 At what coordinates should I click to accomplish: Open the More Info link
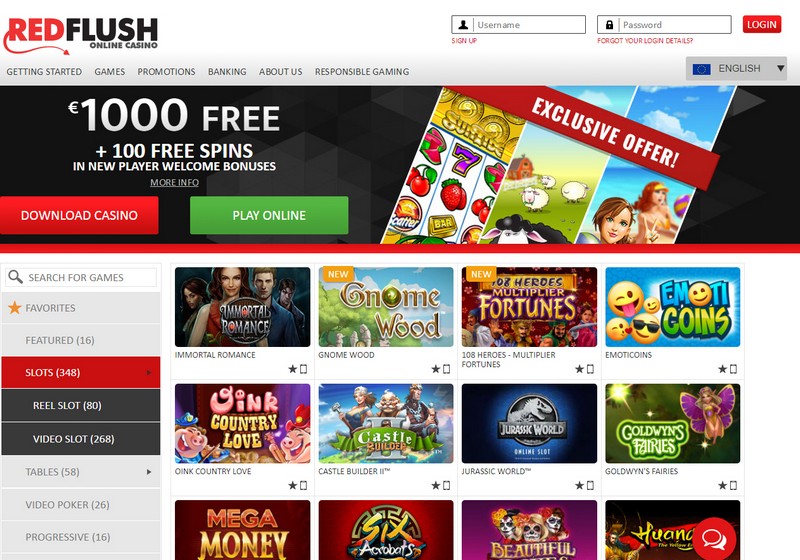coord(174,183)
